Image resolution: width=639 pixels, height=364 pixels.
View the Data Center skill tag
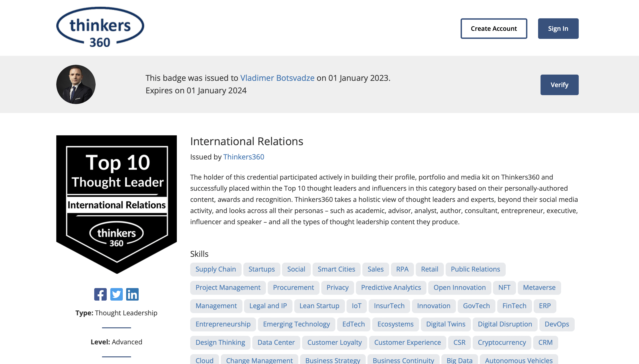click(276, 343)
